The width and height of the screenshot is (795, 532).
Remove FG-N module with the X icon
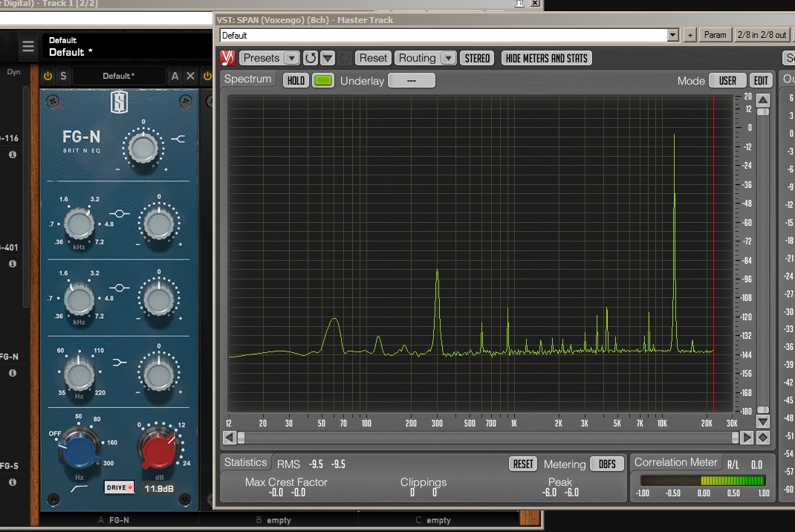(x=191, y=76)
